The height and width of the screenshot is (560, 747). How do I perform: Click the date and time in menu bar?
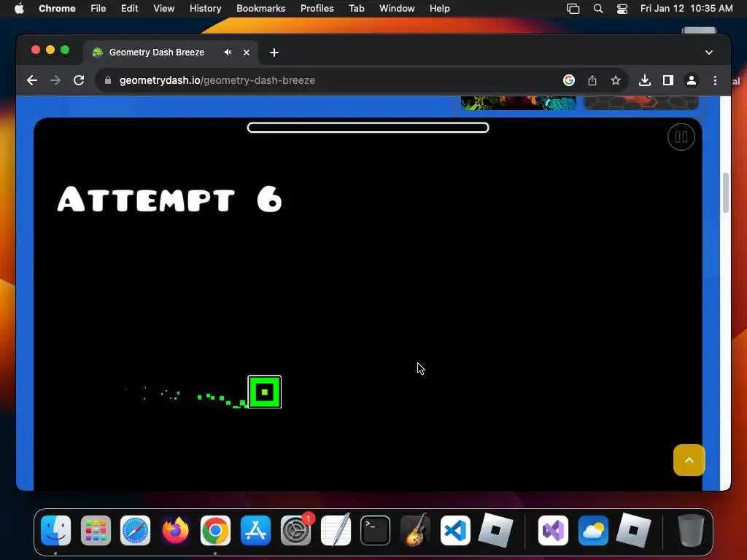pyautogui.click(x=686, y=8)
